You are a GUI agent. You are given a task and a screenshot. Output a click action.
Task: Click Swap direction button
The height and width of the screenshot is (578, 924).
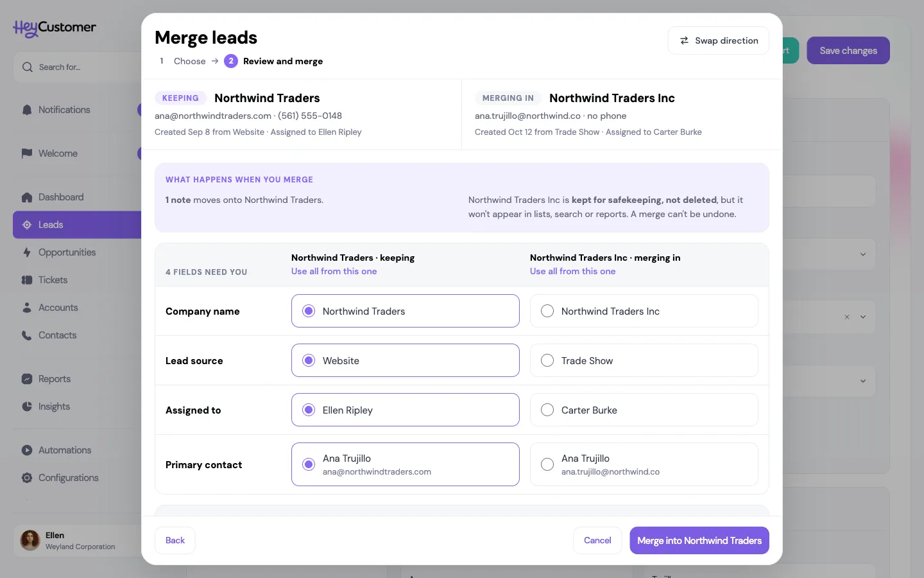pos(719,40)
